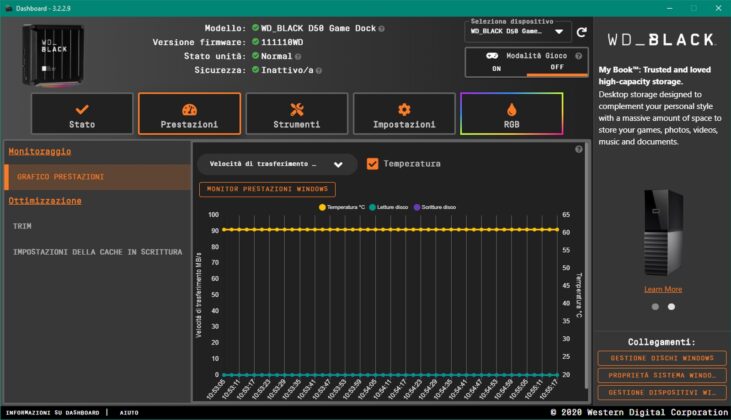Screen dimensions: 731x420
Task: Select the second carousel dot
Action: [x=671, y=307]
